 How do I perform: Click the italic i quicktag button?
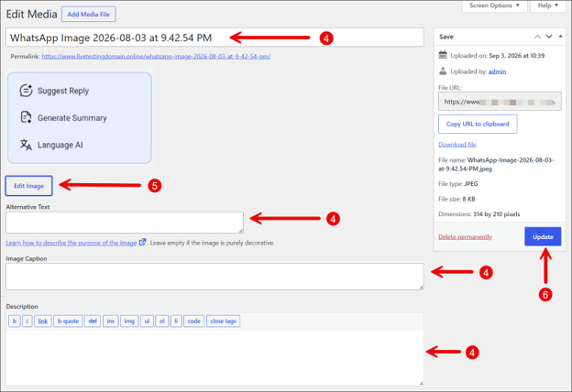[x=27, y=321]
